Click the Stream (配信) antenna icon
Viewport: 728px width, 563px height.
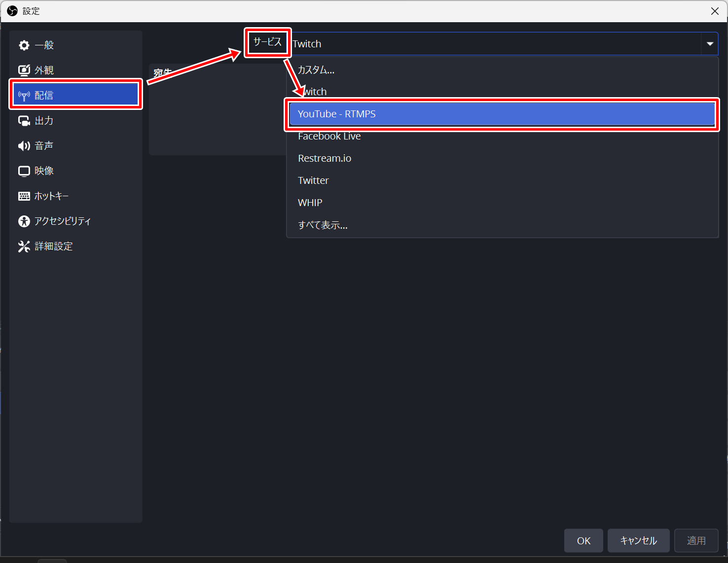click(24, 96)
